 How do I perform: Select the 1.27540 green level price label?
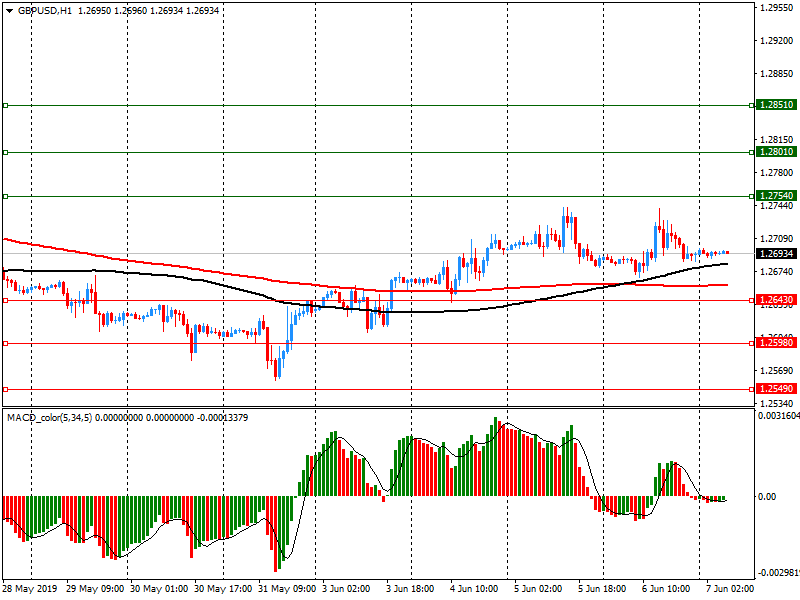tap(776, 196)
